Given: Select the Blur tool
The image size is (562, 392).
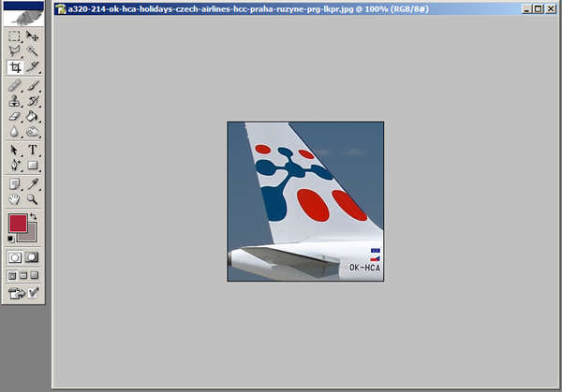Looking at the screenshot, I should pyautogui.click(x=14, y=132).
